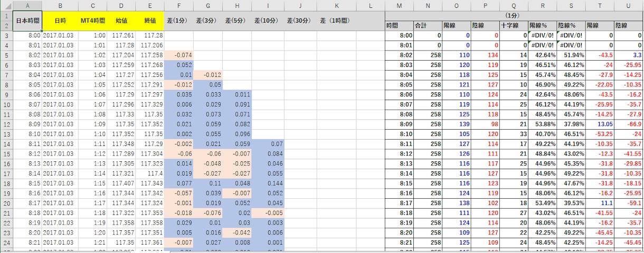The image size is (644, 253).
Task: Click the 陰線% header cell
Action: click(571, 25)
